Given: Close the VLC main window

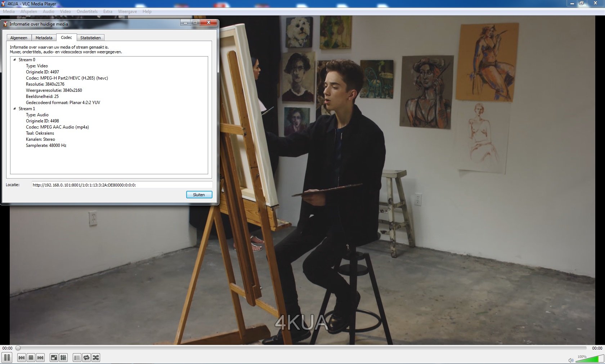Looking at the screenshot, I should pos(595,3).
